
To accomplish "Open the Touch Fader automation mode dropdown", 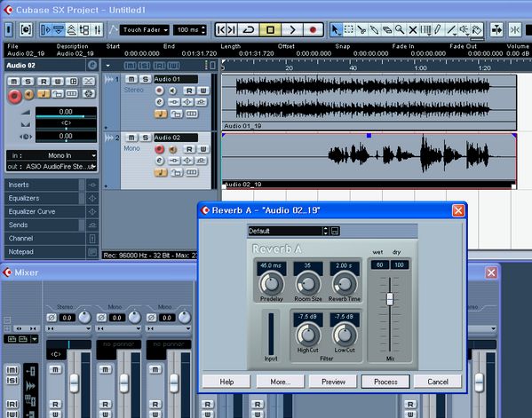I will click(144, 30).
